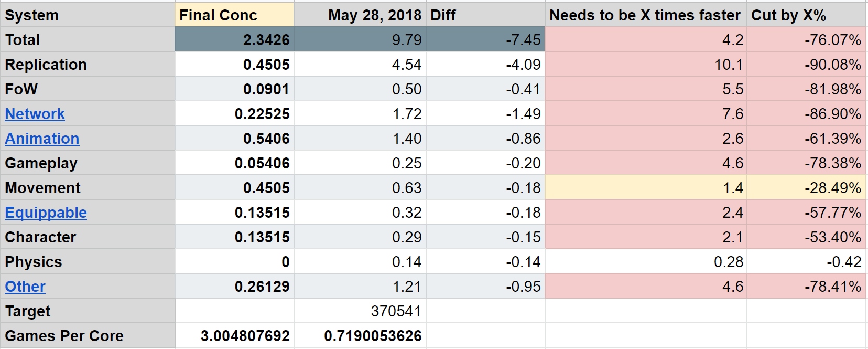The width and height of the screenshot is (868, 349).
Task: Open the Other system link
Action: (25, 287)
